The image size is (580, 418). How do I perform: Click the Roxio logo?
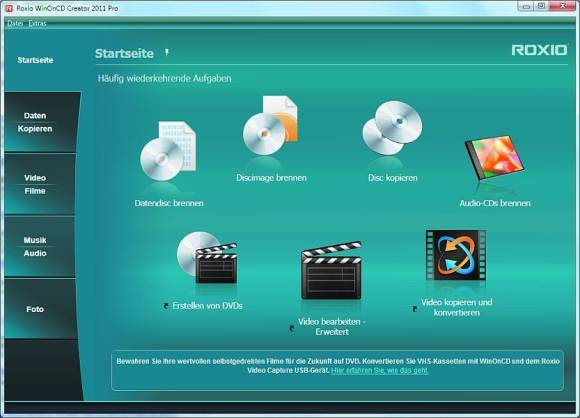tap(539, 50)
